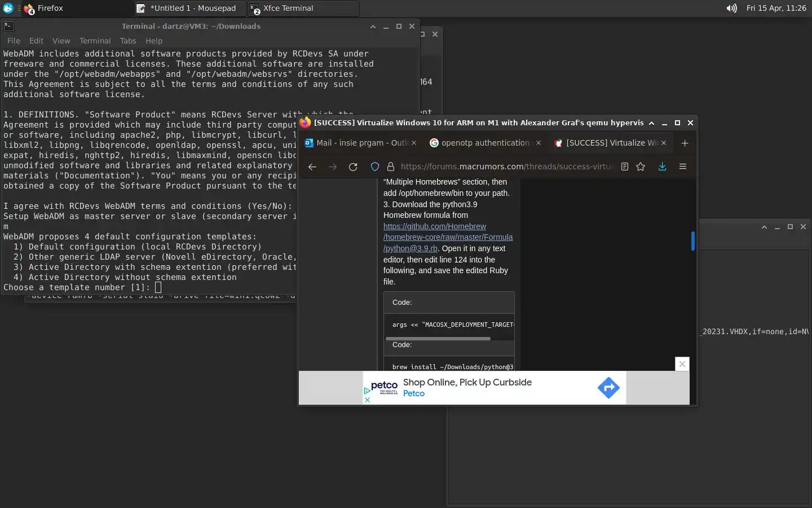This screenshot has height=508, width=812.
Task: Click the forums.macrumors.com URL field
Action: pos(507,167)
